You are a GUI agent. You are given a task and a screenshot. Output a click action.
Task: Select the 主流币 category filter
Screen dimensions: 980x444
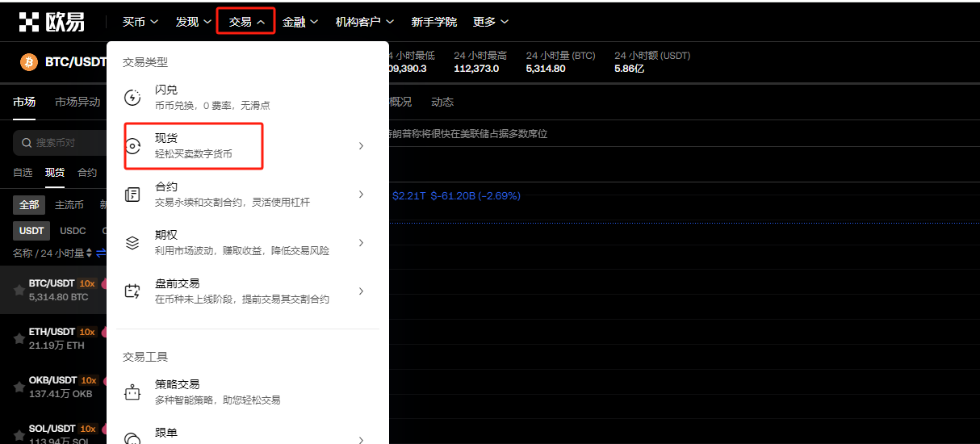point(69,205)
